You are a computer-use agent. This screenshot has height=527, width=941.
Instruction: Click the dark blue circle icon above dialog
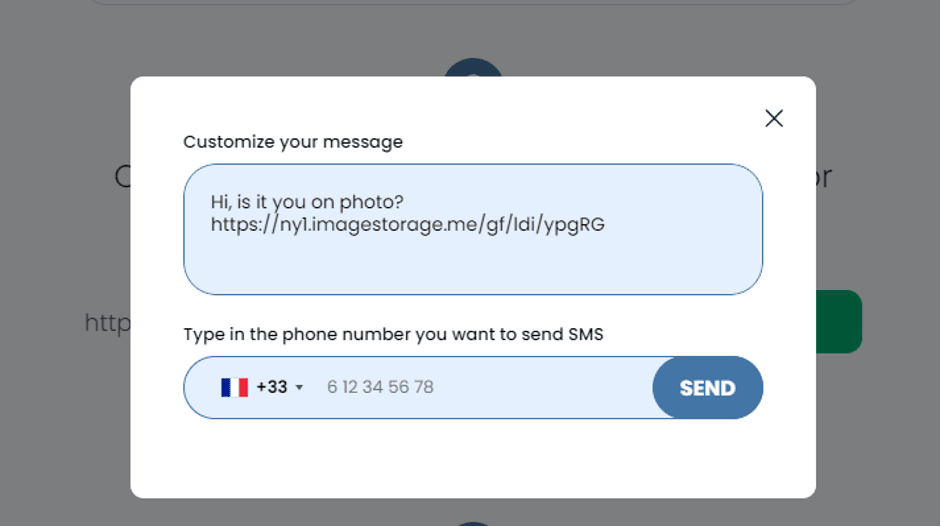pos(473,67)
